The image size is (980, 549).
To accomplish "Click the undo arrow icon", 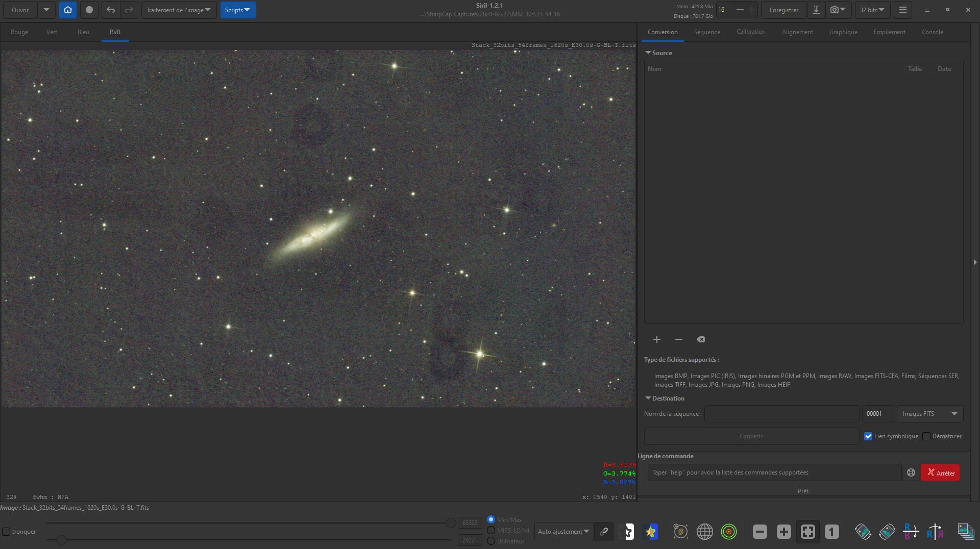I will tap(111, 10).
